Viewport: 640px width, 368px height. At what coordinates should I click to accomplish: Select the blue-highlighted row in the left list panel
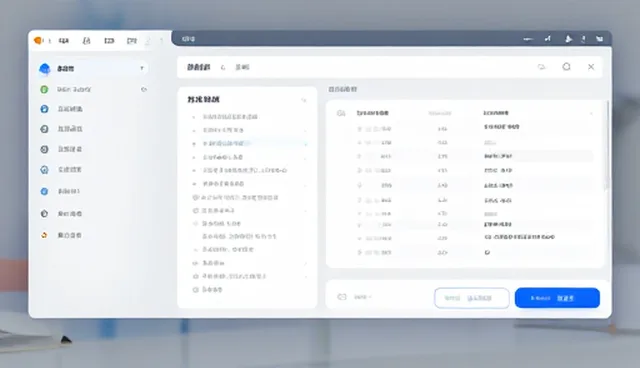click(250, 143)
